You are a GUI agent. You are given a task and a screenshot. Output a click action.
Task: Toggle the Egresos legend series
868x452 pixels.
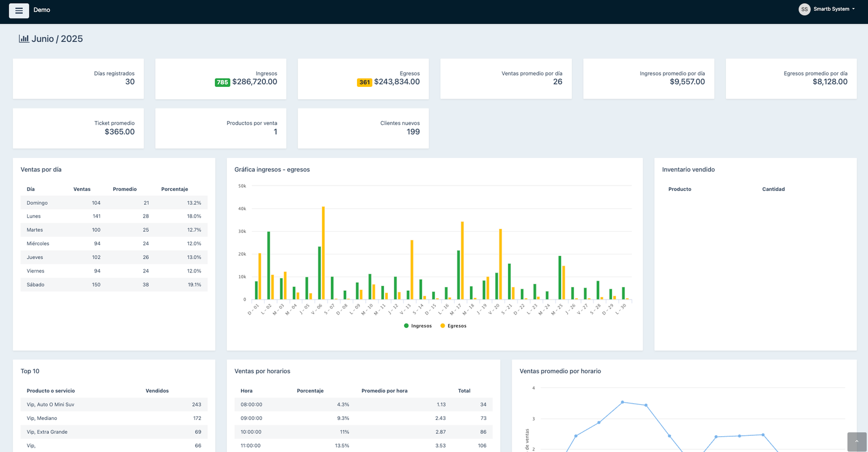tap(454, 326)
